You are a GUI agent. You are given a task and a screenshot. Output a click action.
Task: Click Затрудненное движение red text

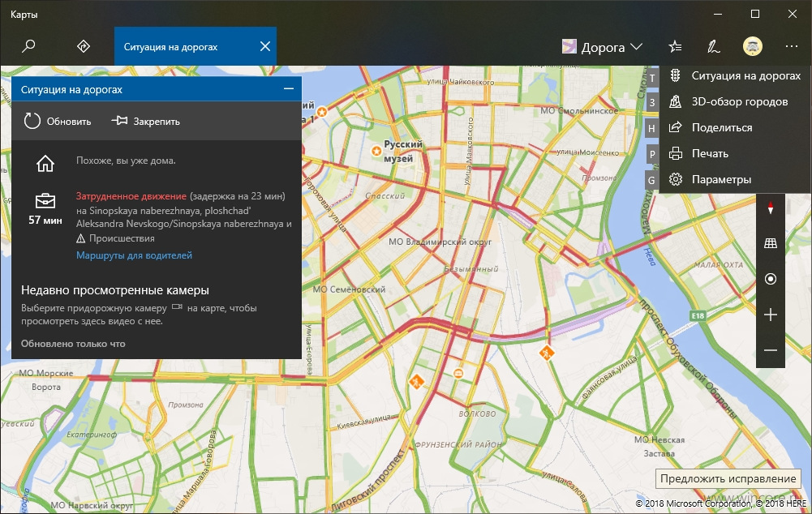click(131, 196)
